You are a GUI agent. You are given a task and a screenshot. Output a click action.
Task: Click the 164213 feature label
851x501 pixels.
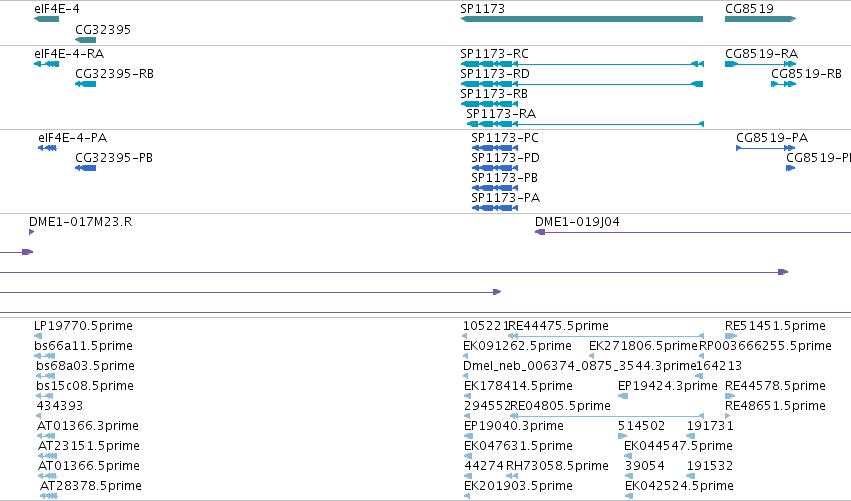coord(719,366)
